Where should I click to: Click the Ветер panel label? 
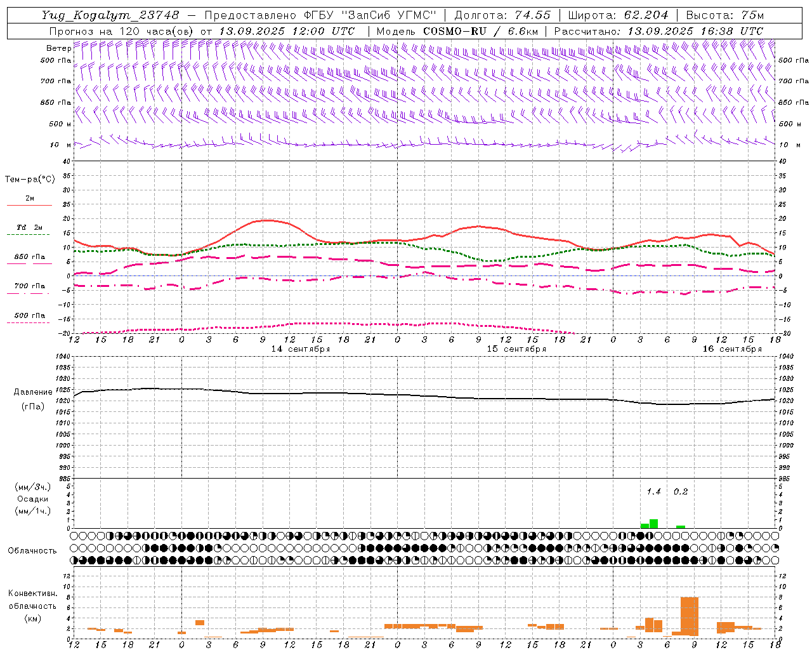[x=58, y=48]
